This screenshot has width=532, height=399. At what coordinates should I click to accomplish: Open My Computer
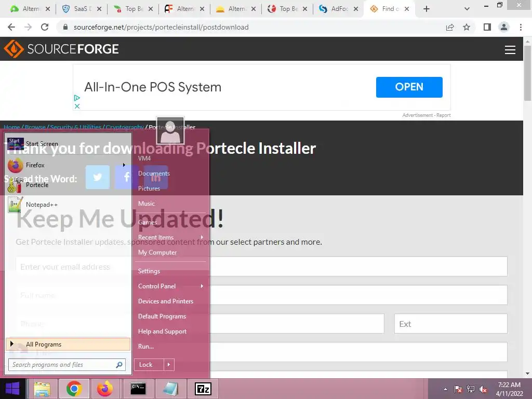coord(157,252)
